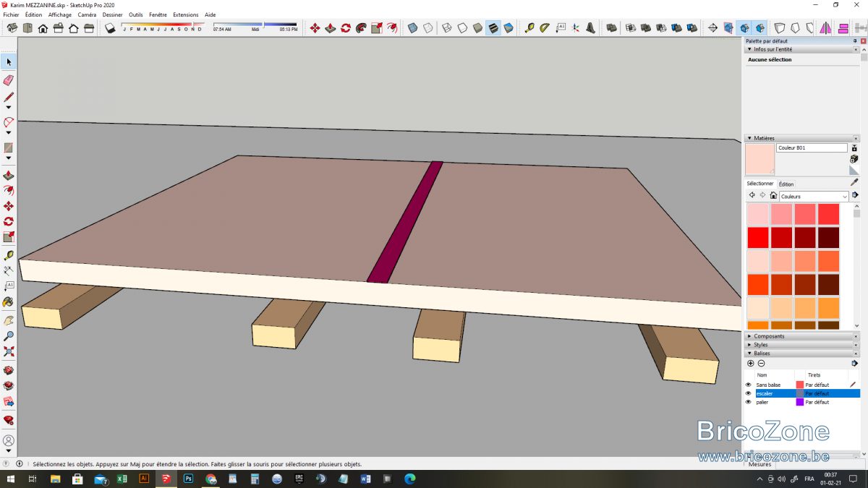Switch to the Édition materials tab

coord(786,184)
